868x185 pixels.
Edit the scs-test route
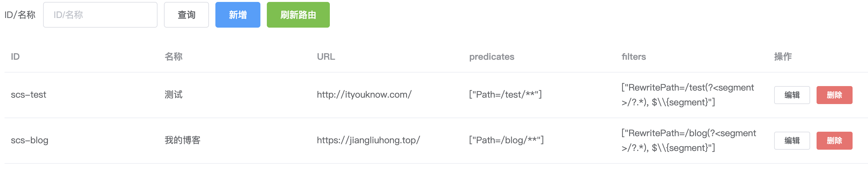click(791, 95)
